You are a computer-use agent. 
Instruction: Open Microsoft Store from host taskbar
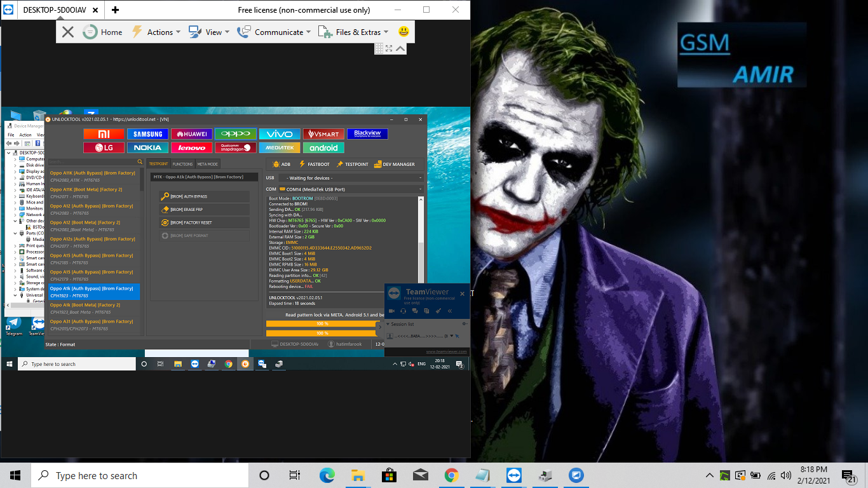point(389,475)
